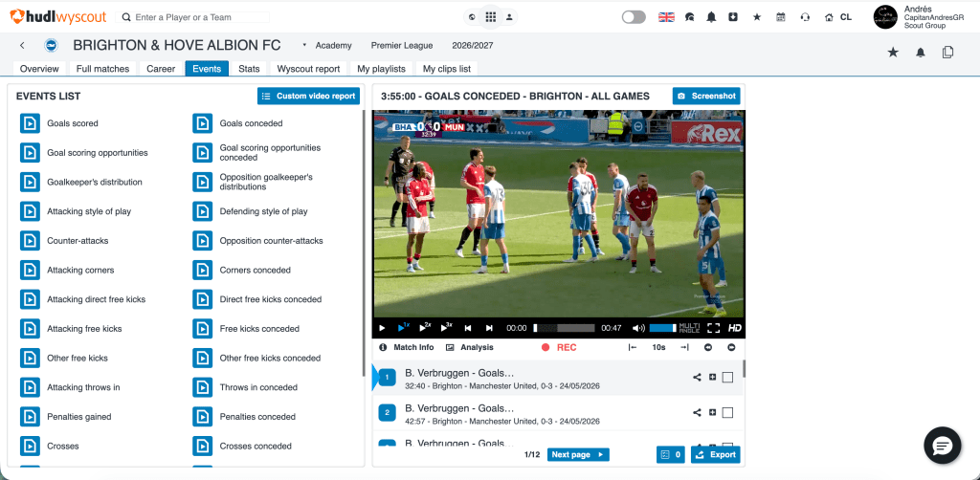Focus the Enter a Player or a Team search
980x480 pixels.
point(193,17)
